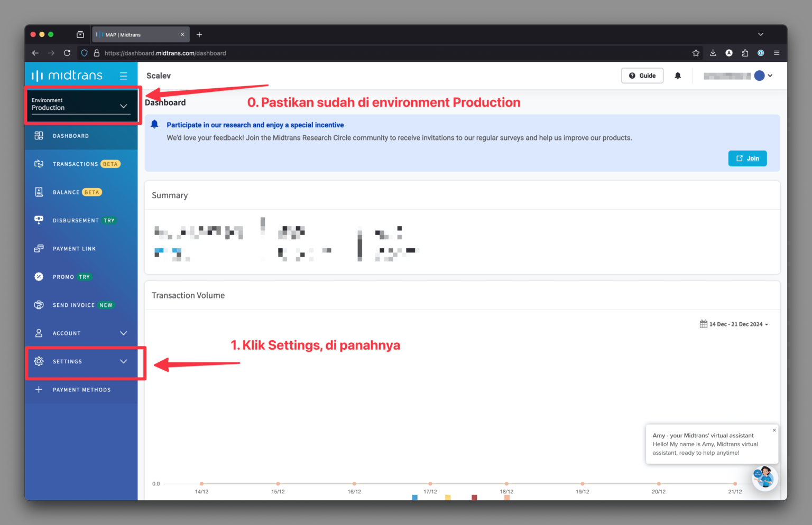Open the Environment Production dropdown
Viewport: 812px width, 525px height.
click(79, 105)
